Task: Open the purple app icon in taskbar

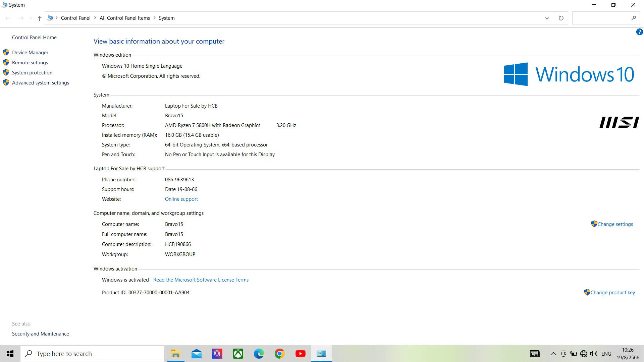Action: [x=217, y=354]
